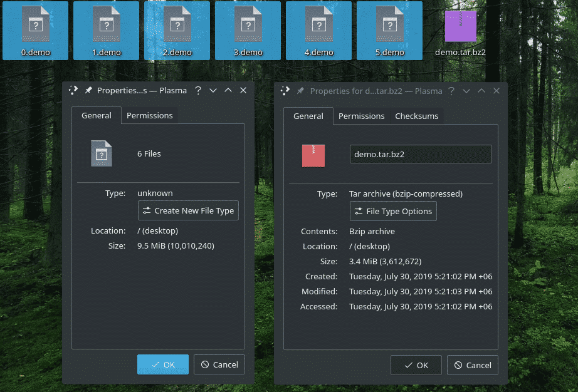The height and width of the screenshot is (392, 578).
Task: Toggle the pin icon in 6 Files dialog title bar
Action: 88,90
